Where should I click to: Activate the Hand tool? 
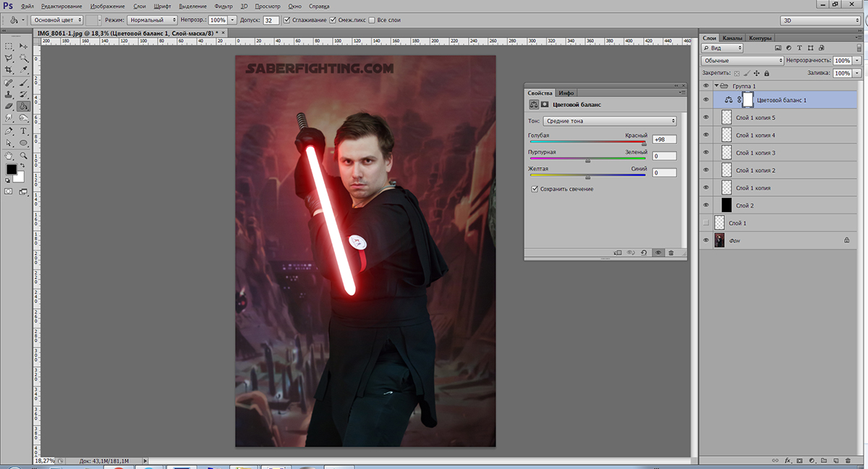[x=9, y=155]
